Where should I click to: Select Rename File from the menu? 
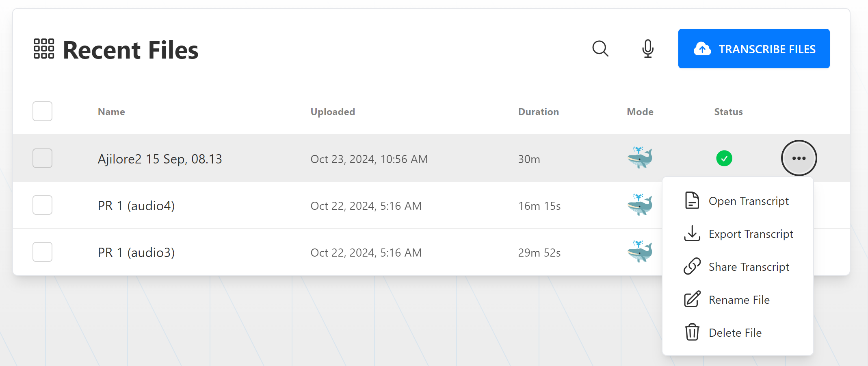(738, 300)
